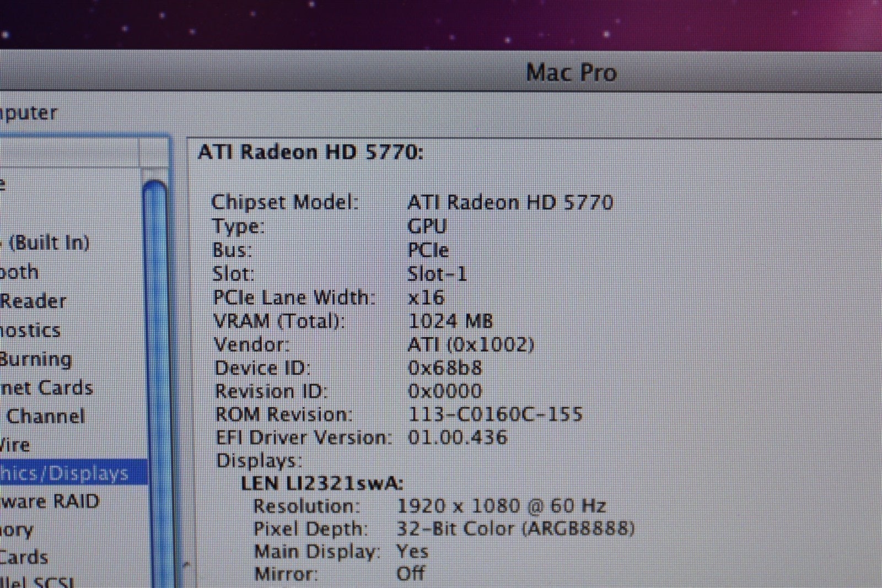Image resolution: width=882 pixels, height=588 pixels.
Task: Click the ROM Revision: label
Action: point(283,414)
